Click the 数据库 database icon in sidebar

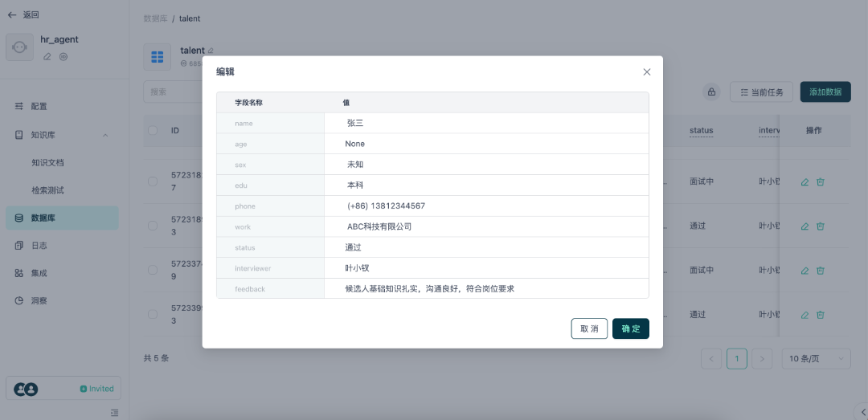coord(18,218)
